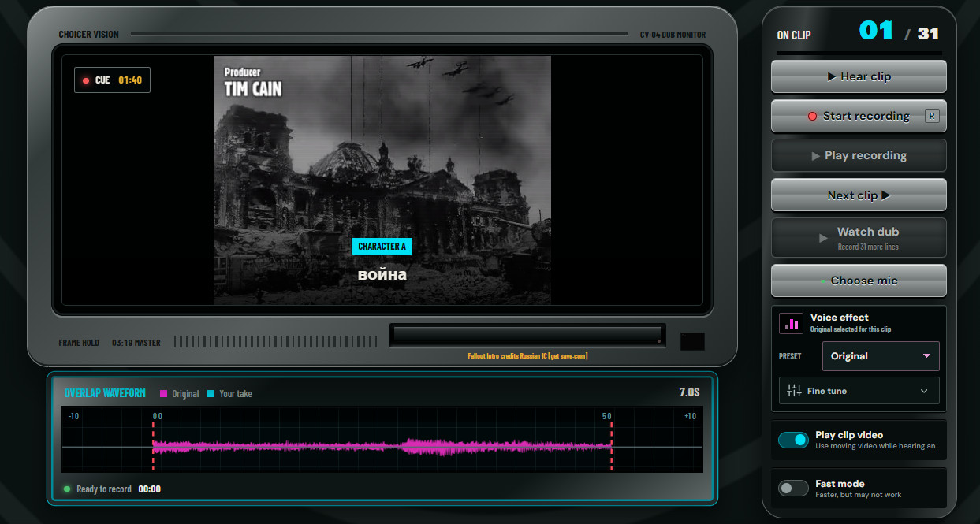
Task: Click the CV-04 DUB MONITOR label
Action: [673, 35]
